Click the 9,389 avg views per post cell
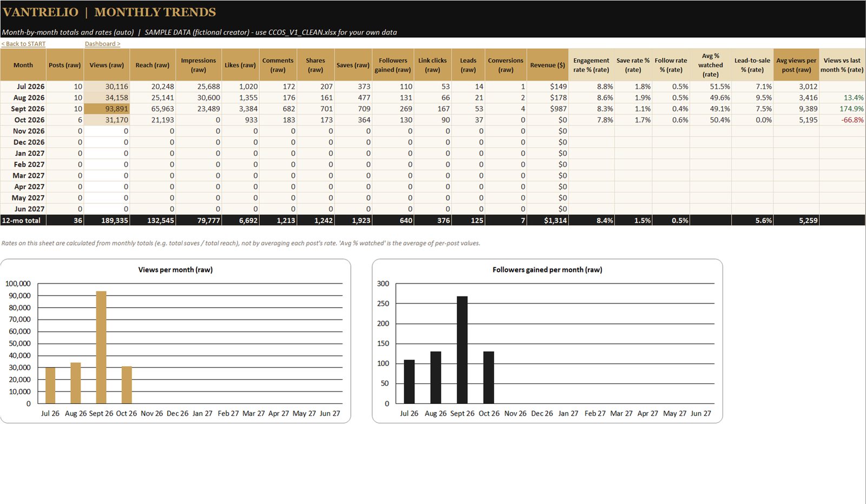This screenshot has width=866, height=504. pos(796,109)
